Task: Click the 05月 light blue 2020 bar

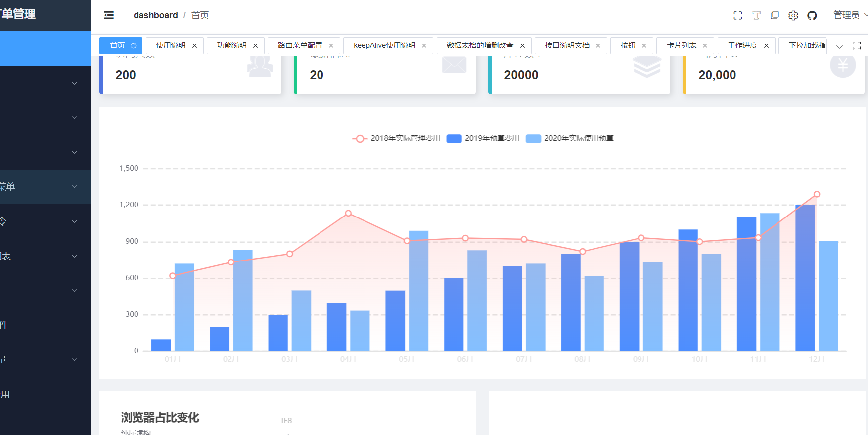Action: 418,291
